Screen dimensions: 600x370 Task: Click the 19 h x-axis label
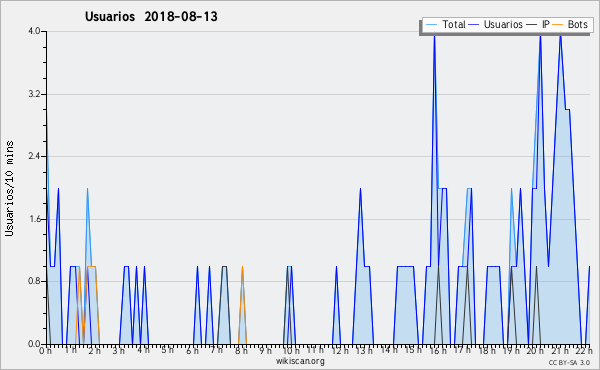click(x=511, y=350)
